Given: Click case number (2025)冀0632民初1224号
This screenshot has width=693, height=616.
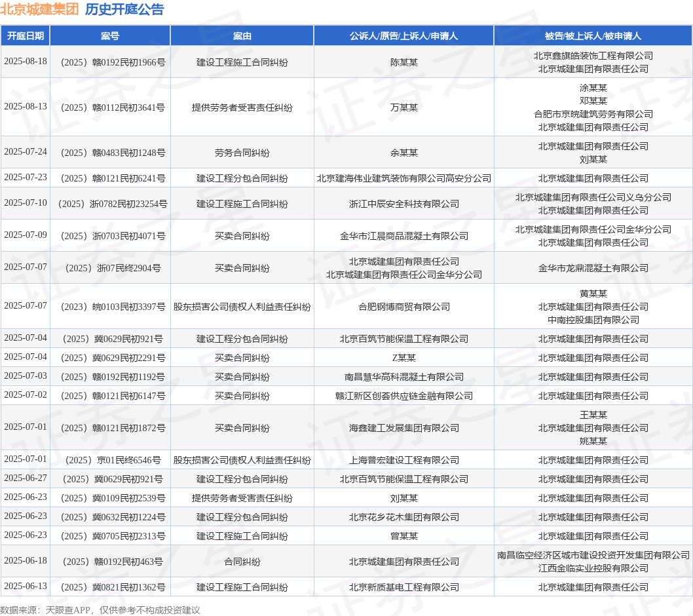Looking at the screenshot, I should point(113,517).
